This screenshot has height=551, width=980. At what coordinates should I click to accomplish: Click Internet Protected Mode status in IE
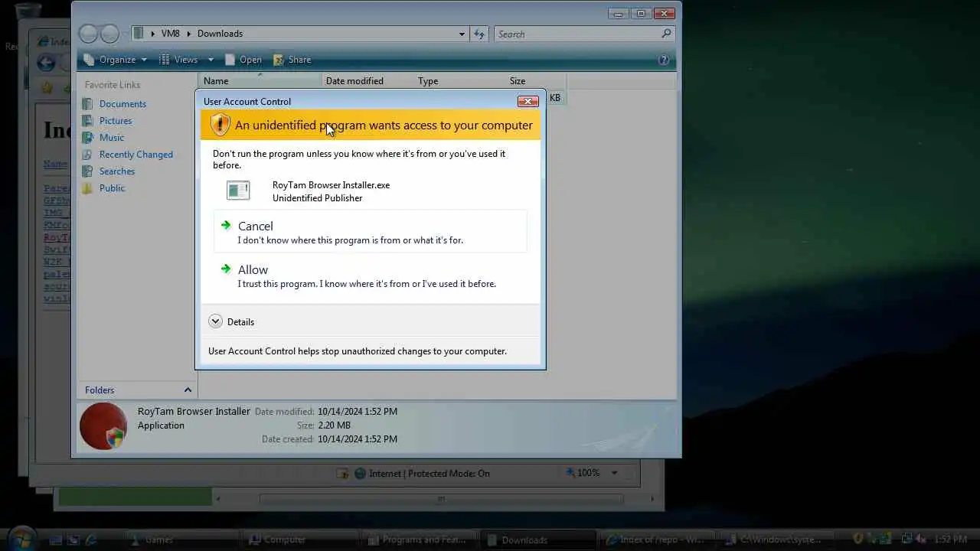tap(429, 474)
